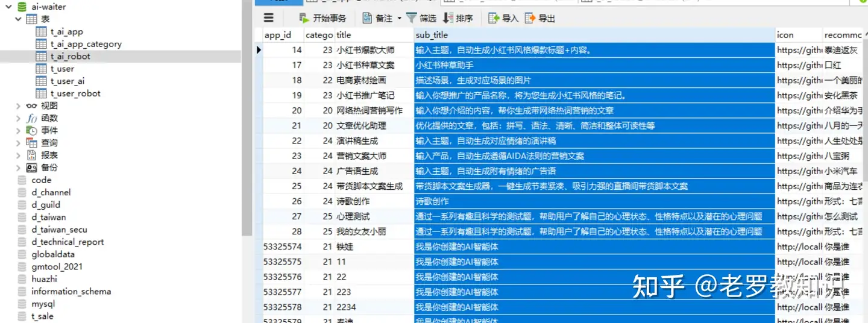Click the t_ai_app table icon
Screen dimensions: 868x323
pos(41,31)
